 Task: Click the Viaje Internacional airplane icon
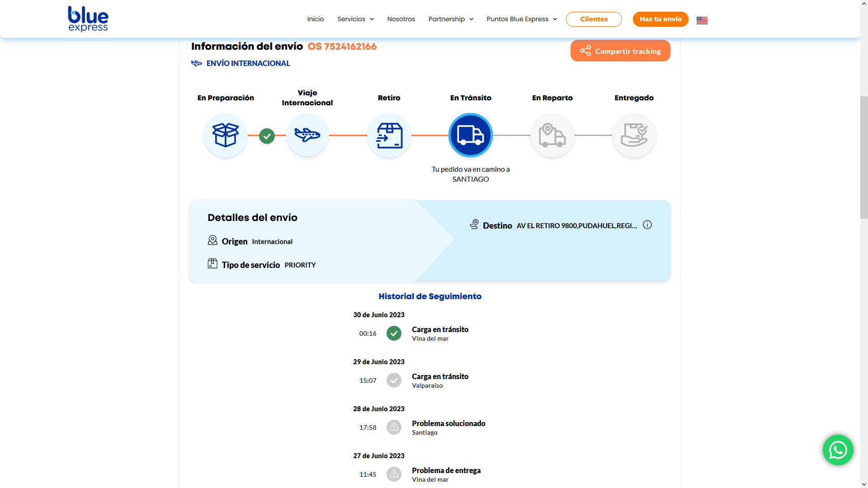tap(307, 135)
